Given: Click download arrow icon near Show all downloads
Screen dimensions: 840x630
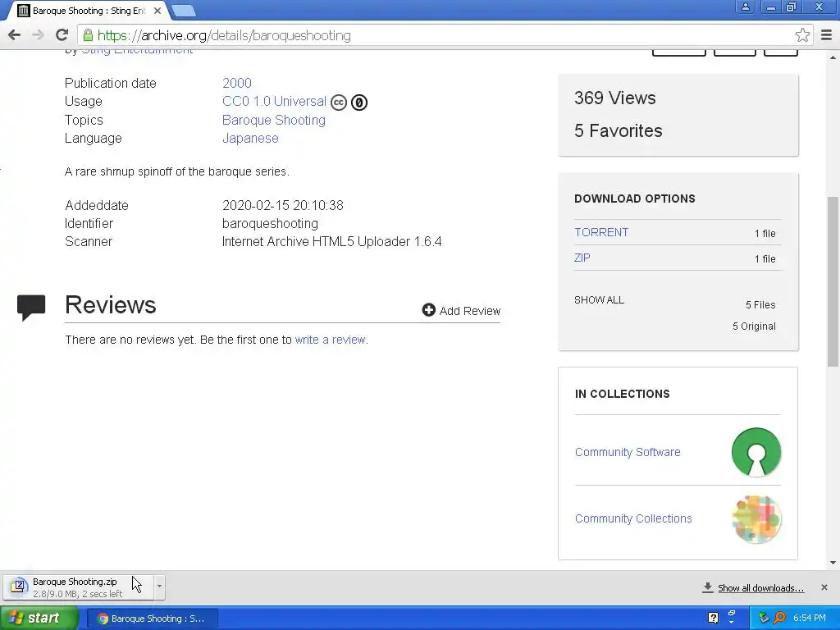Looking at the screenshot, I should 708,587.
